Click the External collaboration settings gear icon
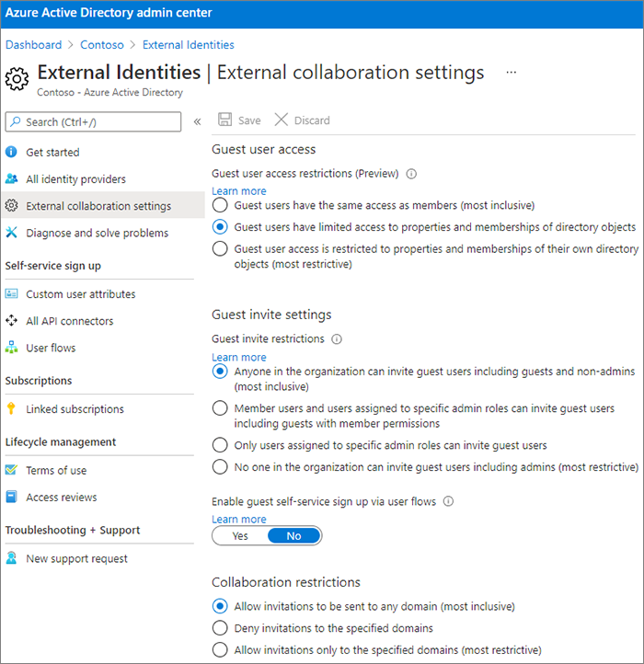The width and height of the screenshot is (644, 664). point(11,205)
